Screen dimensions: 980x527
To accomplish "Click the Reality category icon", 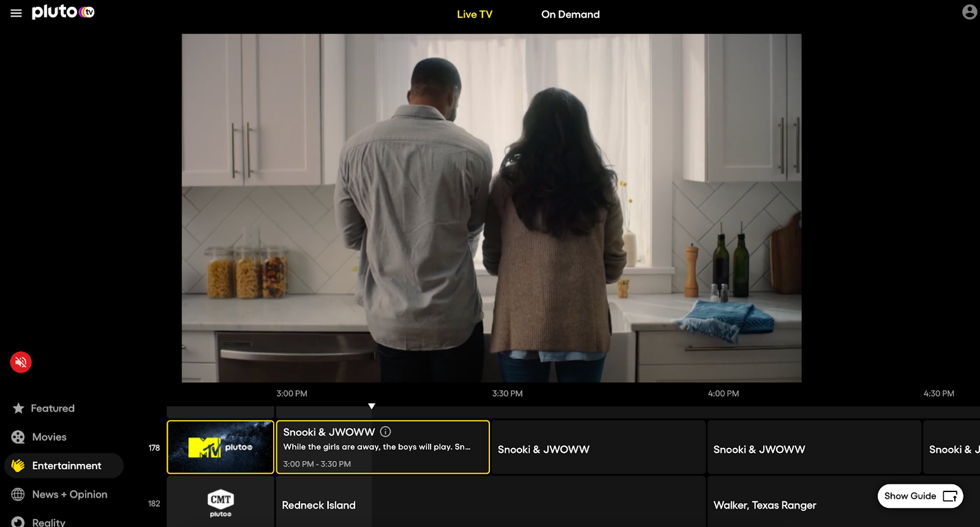I will (x=18, y=521).
